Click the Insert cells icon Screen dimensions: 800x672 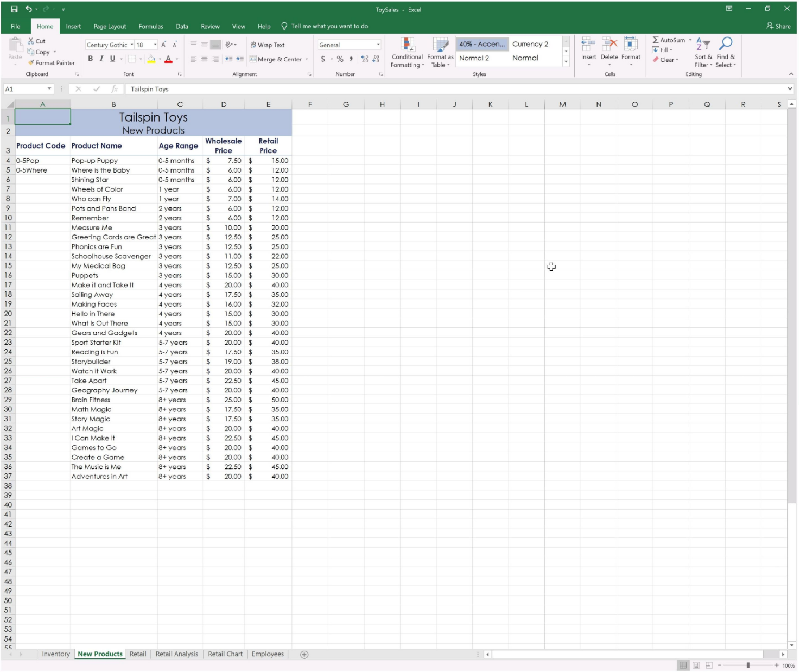(588, 44)
